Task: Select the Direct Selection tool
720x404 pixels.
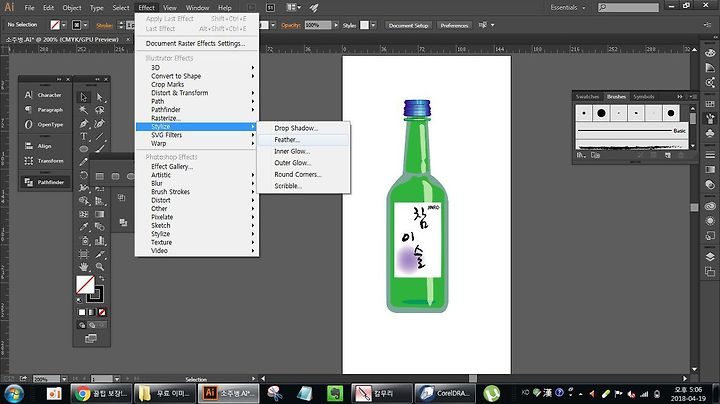Action: (x=99, y=97)
